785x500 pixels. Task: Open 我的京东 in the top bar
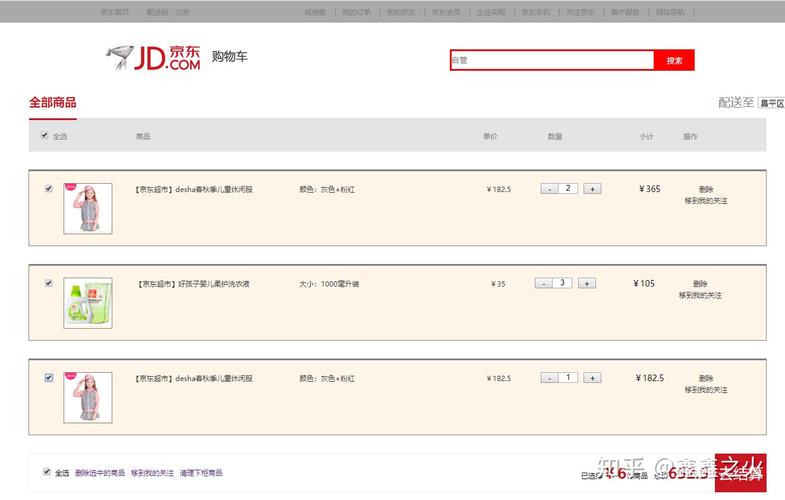click(x=401, y=12)
